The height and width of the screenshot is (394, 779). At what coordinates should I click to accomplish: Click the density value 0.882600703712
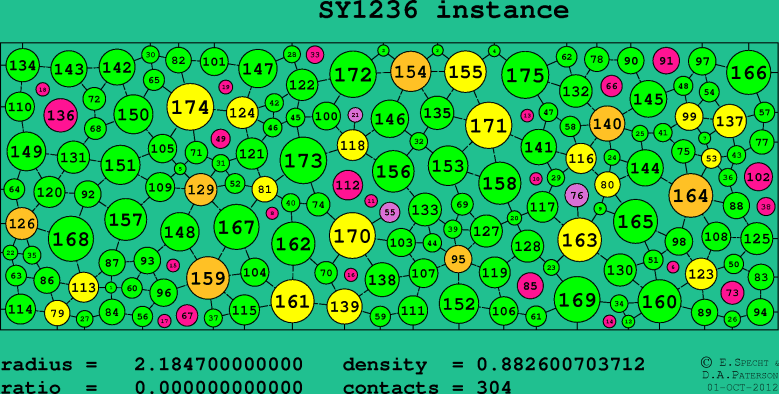click(561, 364)
